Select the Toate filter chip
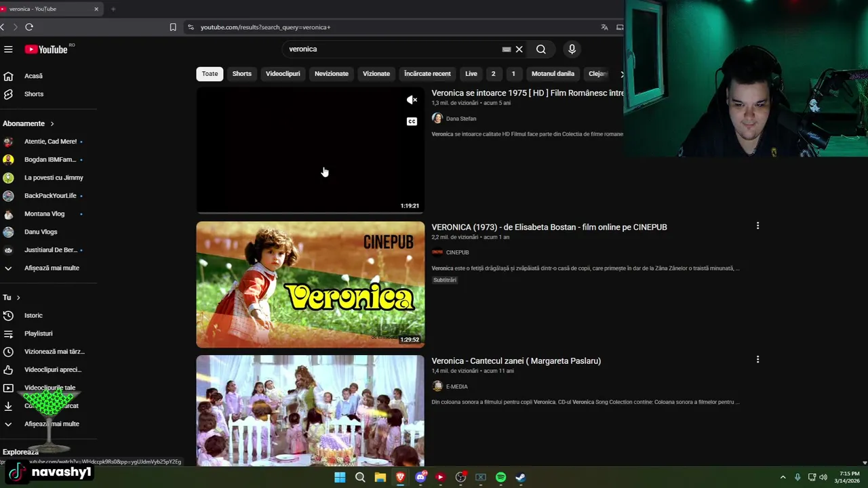The width and height of the screenshot is (868, 488). coord(210,74)
